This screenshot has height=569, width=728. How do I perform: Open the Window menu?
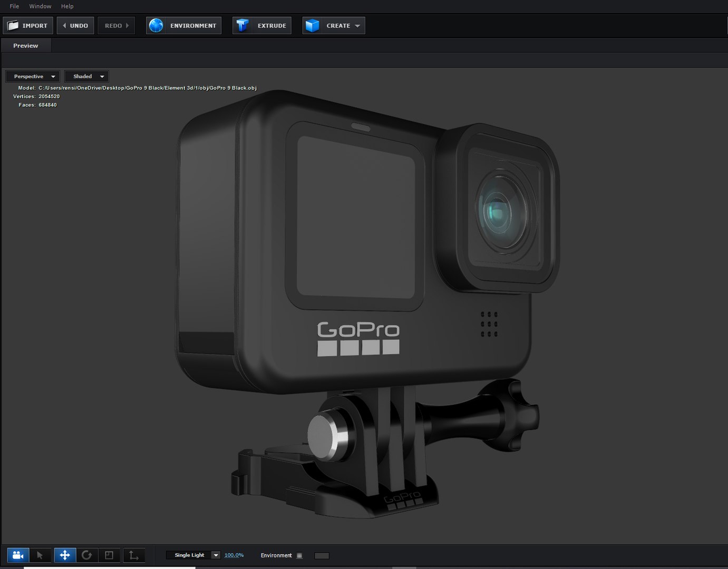point(40,6)
